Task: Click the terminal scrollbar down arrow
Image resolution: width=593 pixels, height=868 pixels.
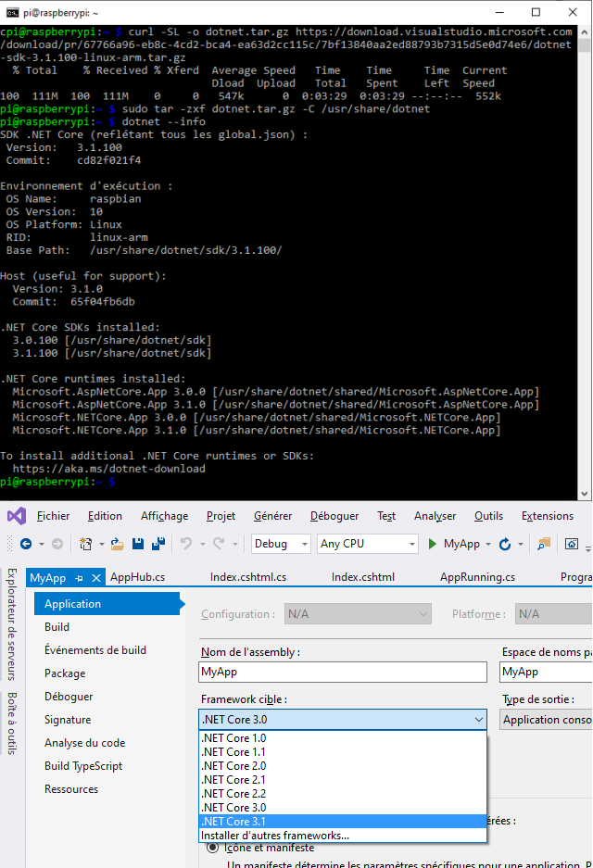Action: [x=585, y=494]
